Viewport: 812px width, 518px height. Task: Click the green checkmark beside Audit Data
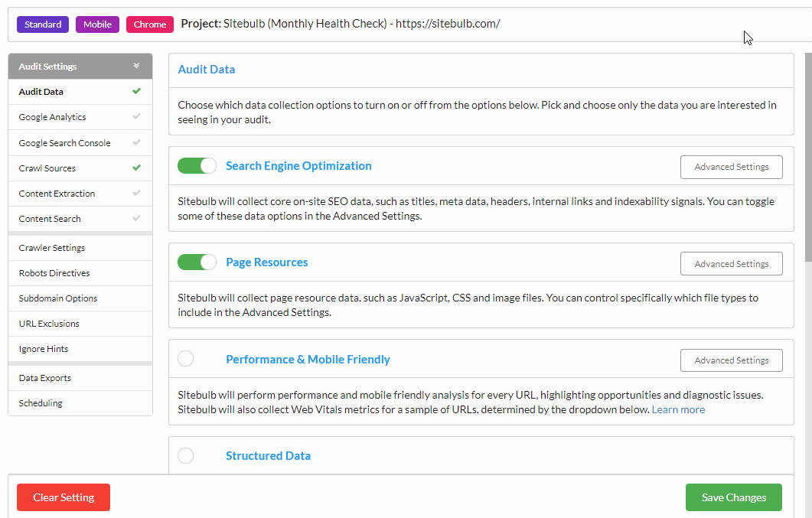[x=136, y=91]
